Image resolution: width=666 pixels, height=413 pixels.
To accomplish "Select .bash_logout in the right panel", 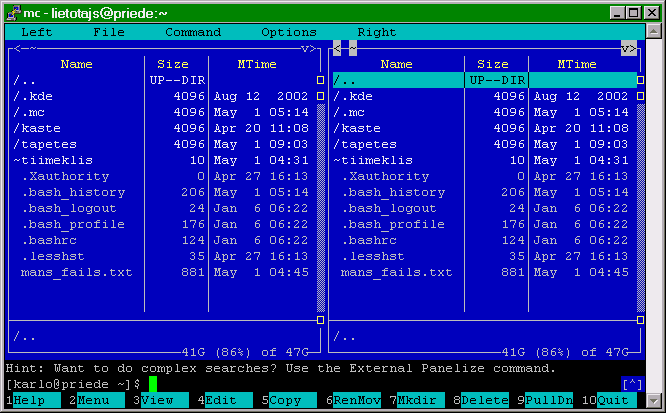I will [x=485, y=208].
